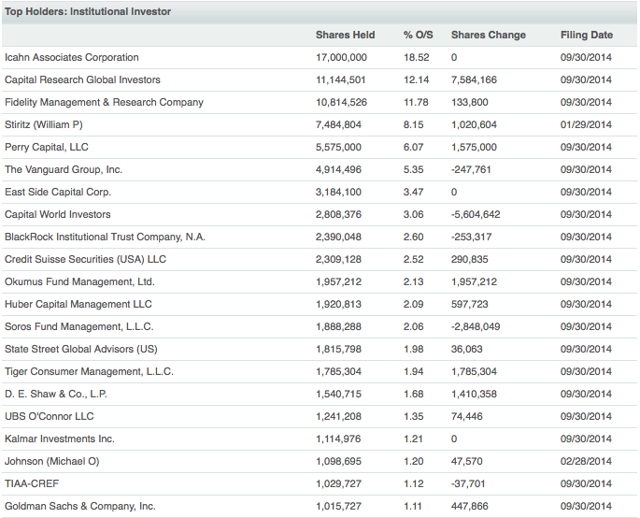640x518 pixels.
Task: Select Soros Fund Management, L.L.C. name
Action: (x=79, y=327)
